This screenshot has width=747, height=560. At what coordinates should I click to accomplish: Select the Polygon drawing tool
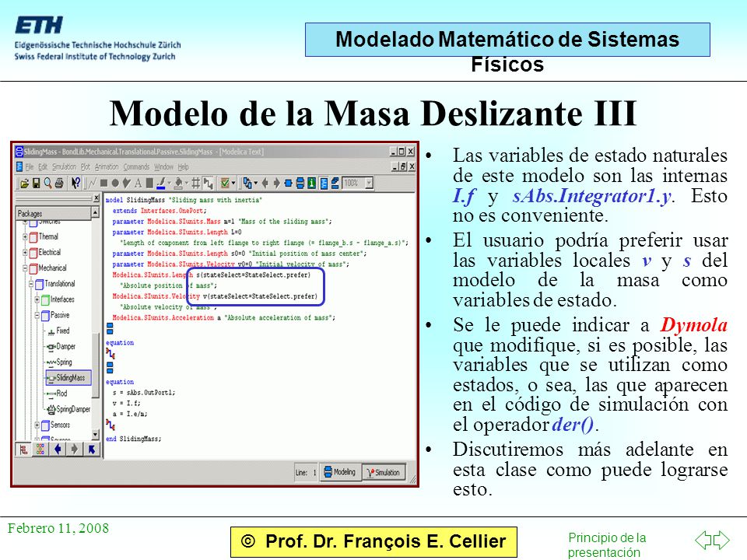tap(126, 183)
